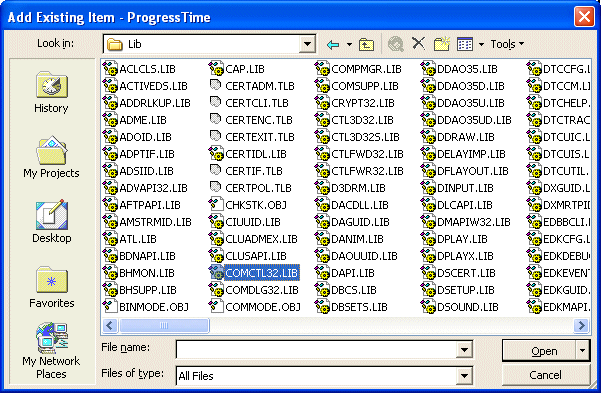The width and height of the screenshot is (601, 393).
Task: Select CRYPT32.LIB file name
Action: click(x=363, y=103)
